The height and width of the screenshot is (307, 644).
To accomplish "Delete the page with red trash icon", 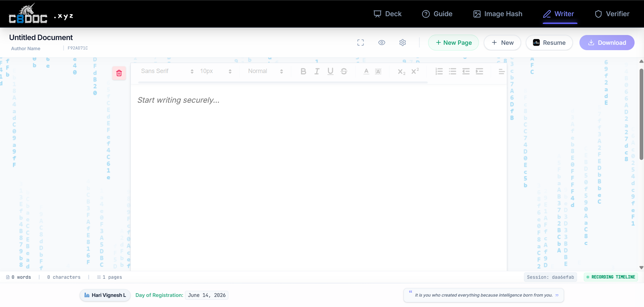I will pos(119,73).
